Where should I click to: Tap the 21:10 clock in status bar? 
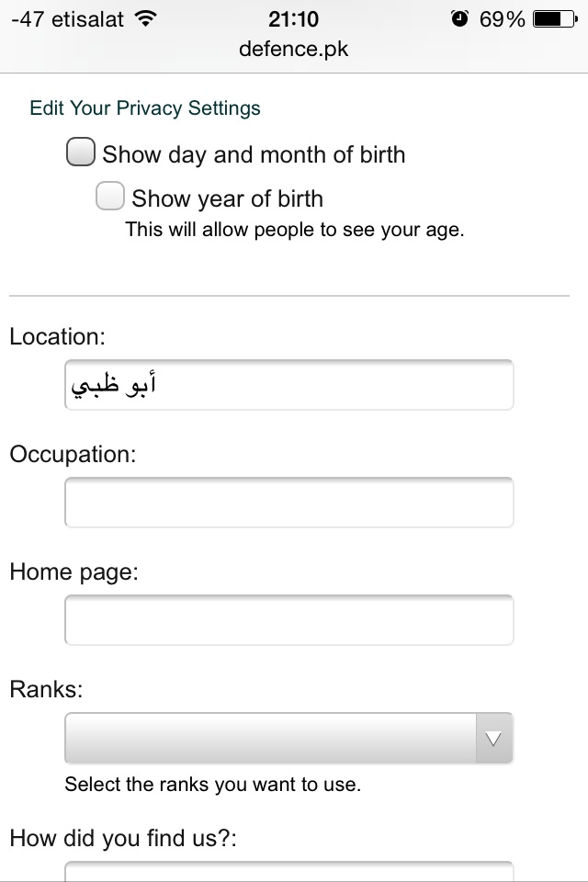(294, 19)
